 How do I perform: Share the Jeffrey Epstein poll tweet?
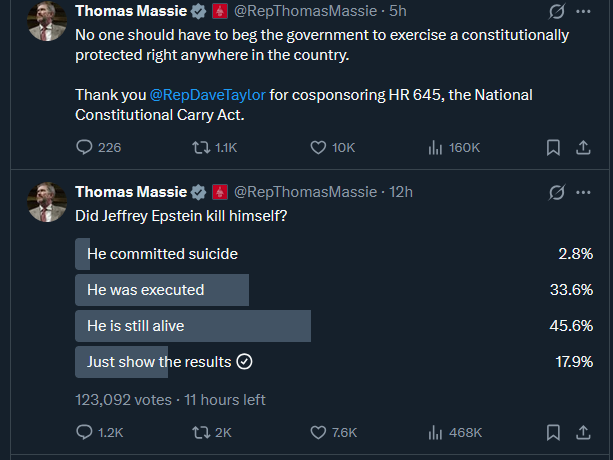point(583,432)
